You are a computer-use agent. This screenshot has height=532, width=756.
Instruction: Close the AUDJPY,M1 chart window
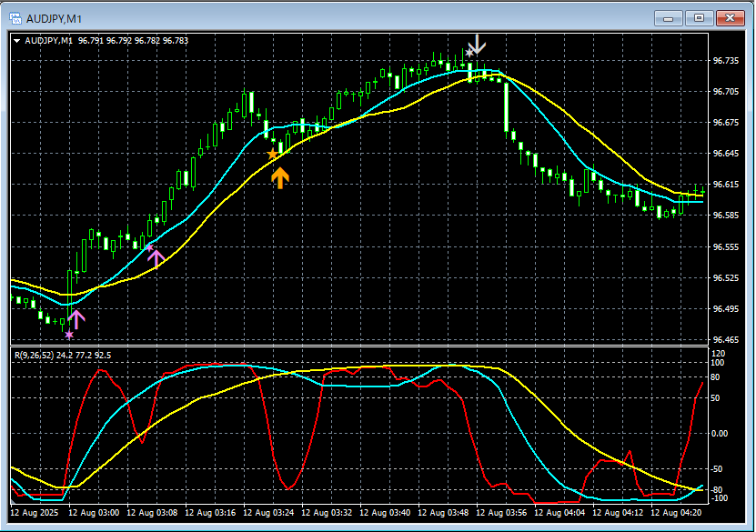730,18
